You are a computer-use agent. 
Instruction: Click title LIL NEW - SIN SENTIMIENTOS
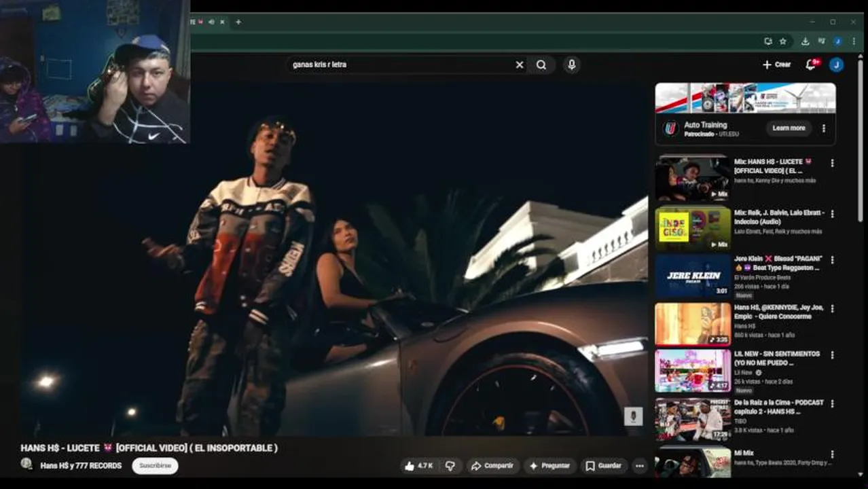pos(777,358)
